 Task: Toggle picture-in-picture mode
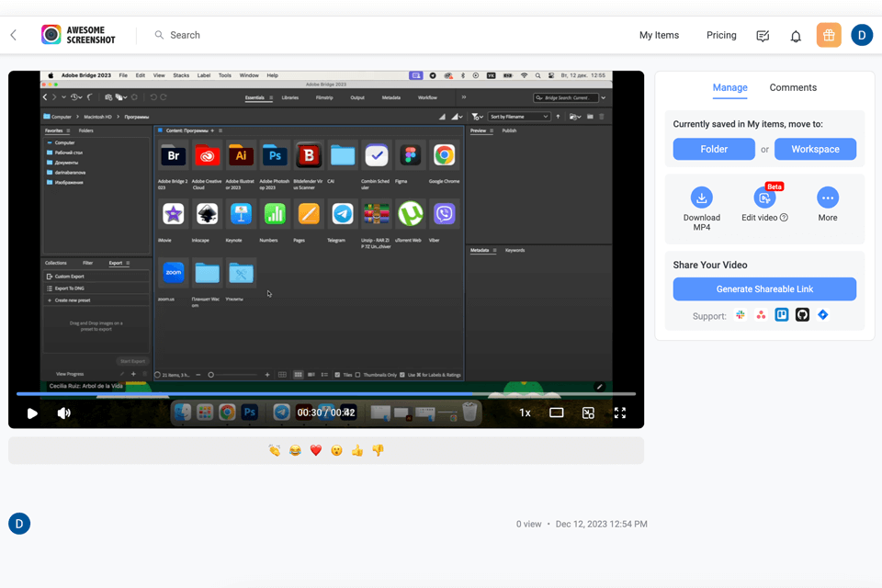pos(588,413)
